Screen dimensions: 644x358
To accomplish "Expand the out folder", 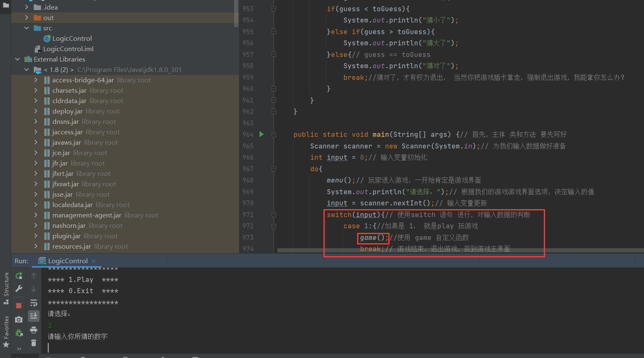I will click(x=27, y=17).
